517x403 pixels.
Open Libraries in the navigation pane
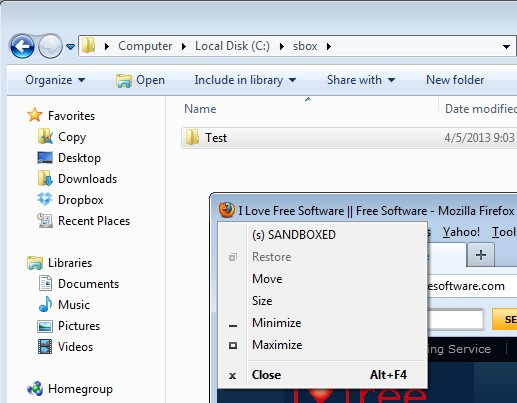click(70, 263)
